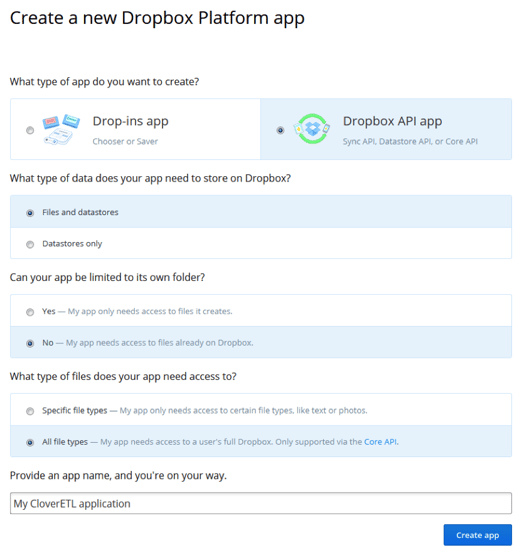This screenshot has height=553, width=521.
Task: Click the Drop-ins app illustration icon
Action: 61,129
